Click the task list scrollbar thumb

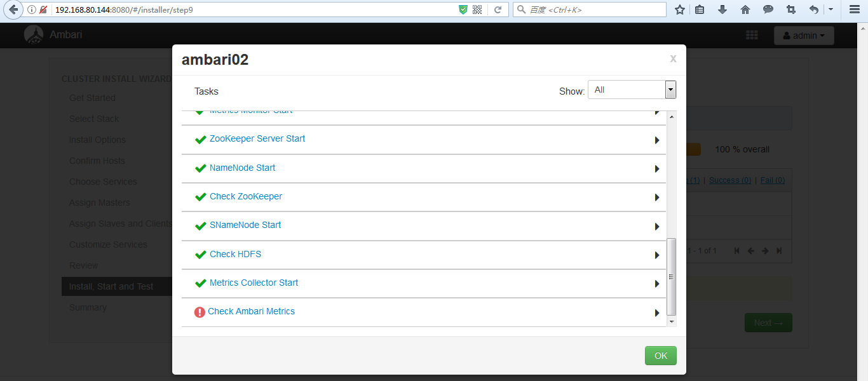click(671, 277)
